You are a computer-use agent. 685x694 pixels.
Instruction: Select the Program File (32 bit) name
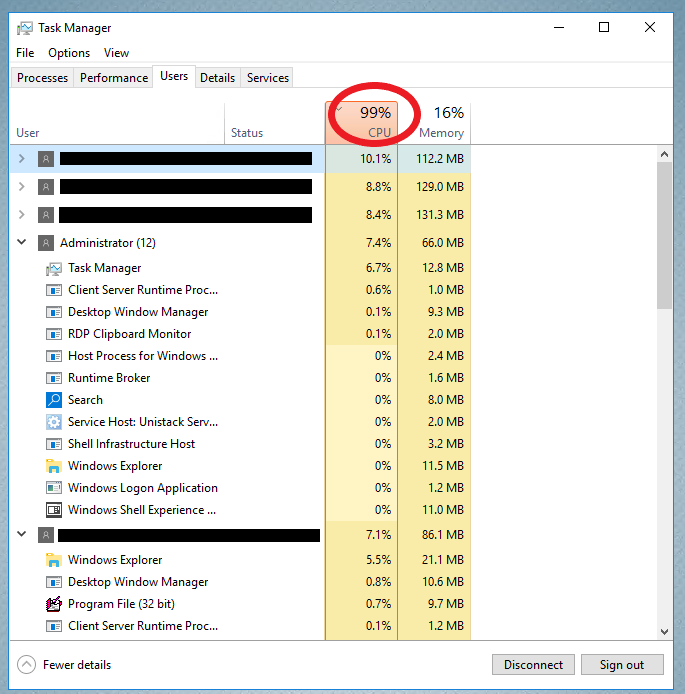point(121,604)
